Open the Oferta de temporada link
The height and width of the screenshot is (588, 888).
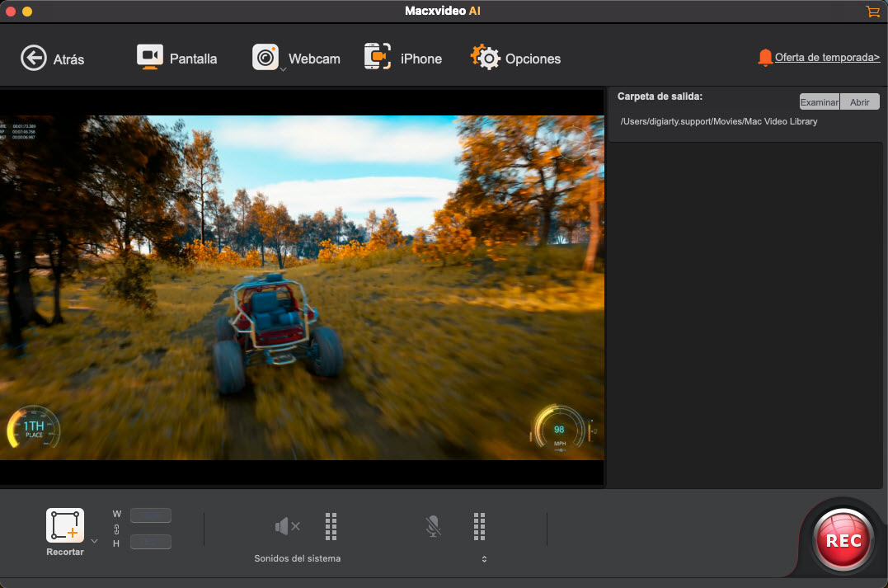(827, 58)
